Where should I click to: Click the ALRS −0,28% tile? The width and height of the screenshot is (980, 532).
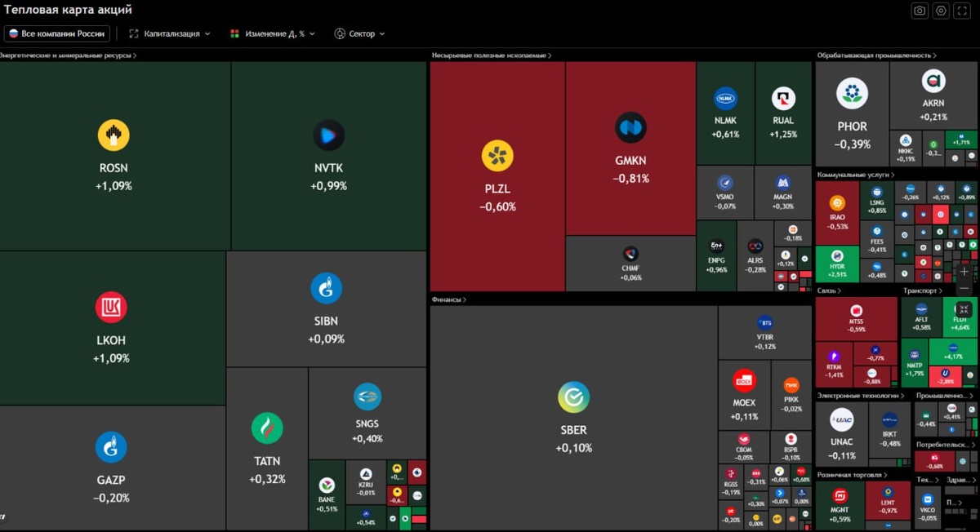pos(755,256)
